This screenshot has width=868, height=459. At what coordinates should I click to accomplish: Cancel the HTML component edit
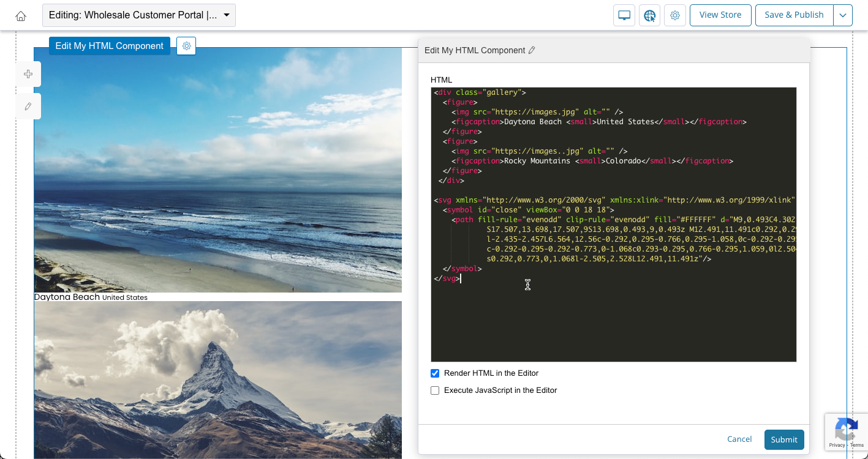point(739,439)
